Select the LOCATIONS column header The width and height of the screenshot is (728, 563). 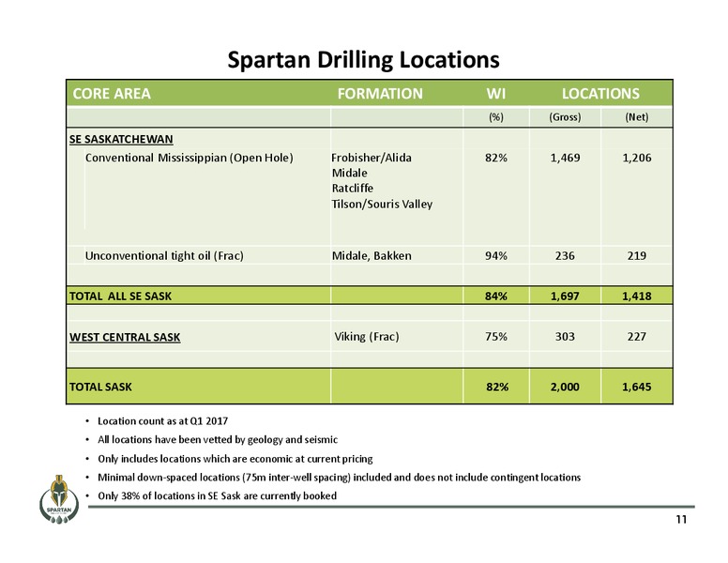click(600, 94)
